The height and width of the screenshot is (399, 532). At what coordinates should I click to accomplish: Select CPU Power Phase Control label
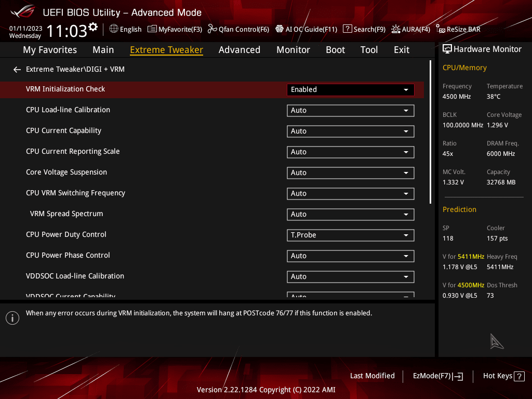[68, 255]
